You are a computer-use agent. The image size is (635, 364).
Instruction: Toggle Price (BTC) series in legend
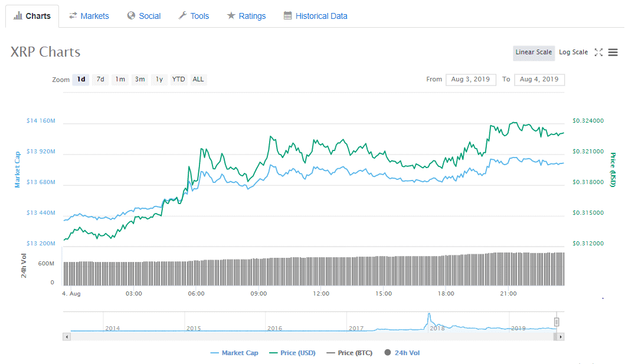tap(349, 353)
